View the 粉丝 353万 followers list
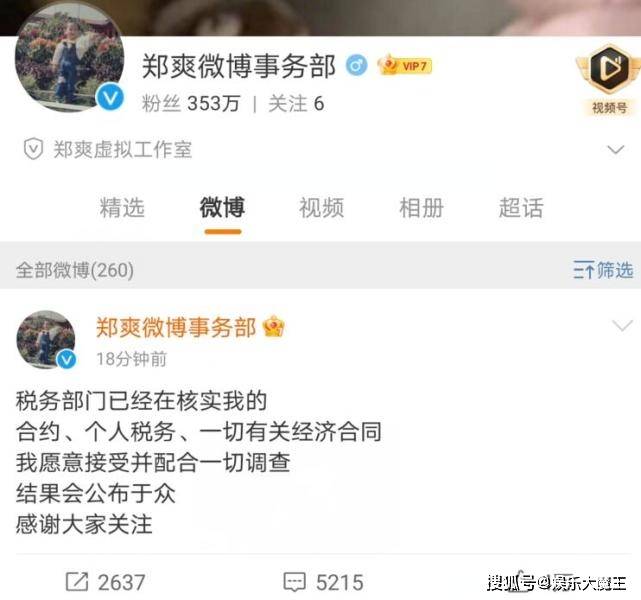The height and width of the screenshot is (600, 641). pyautogui.click(x=191, y=103)
